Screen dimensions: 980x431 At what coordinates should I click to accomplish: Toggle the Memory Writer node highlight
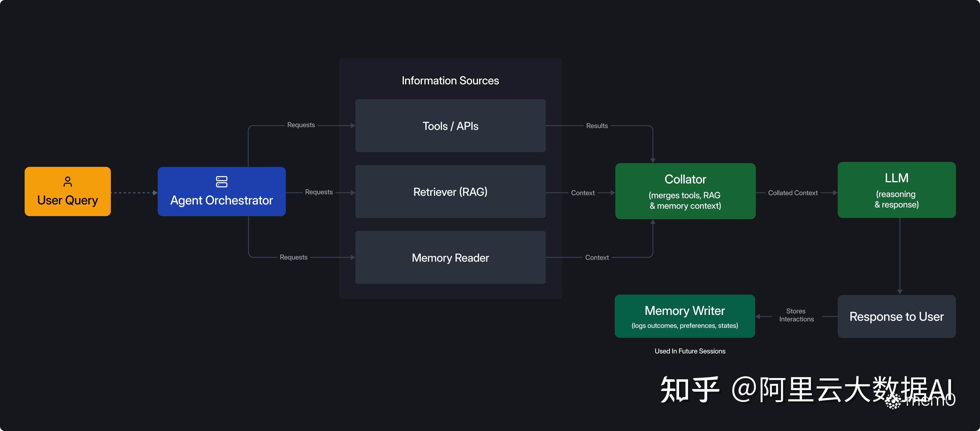click(x=684, y=316)
